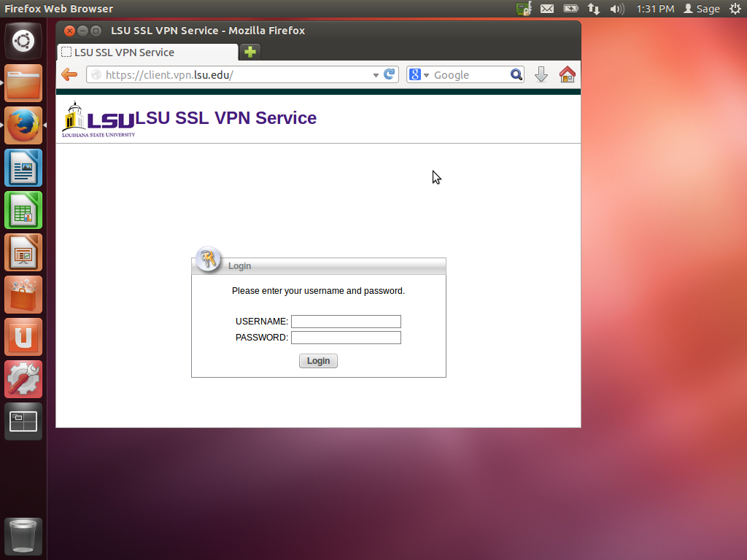Open the network indicator menu
747x560 pixels.
(594, 9)
